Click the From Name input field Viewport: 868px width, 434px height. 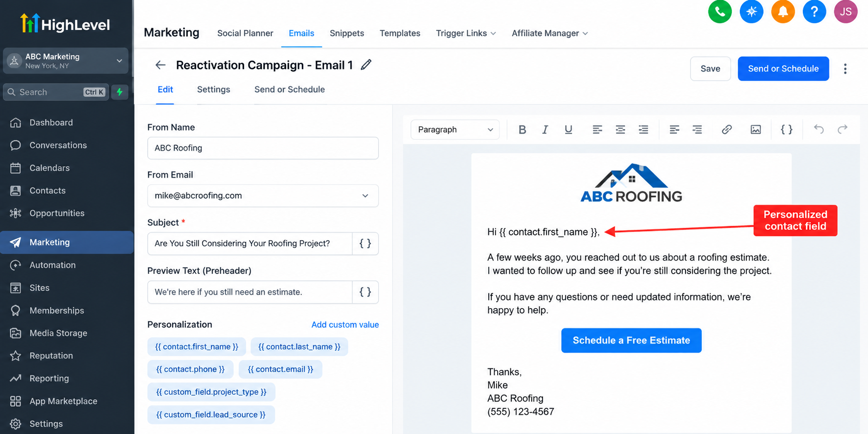[263, 148]
